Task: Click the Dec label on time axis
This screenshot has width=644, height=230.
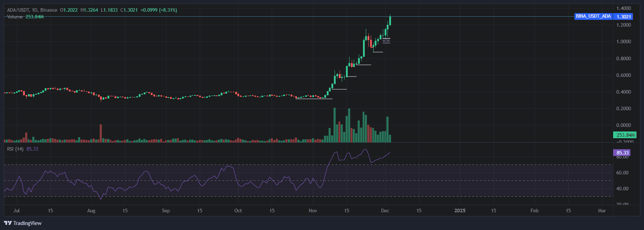Action: 385,211
